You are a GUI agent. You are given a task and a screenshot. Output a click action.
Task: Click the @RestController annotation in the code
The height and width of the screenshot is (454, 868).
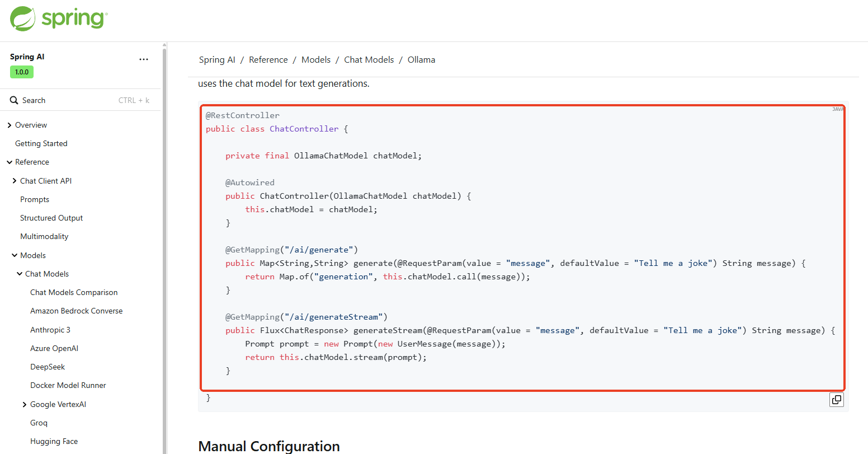click(243, 115)
